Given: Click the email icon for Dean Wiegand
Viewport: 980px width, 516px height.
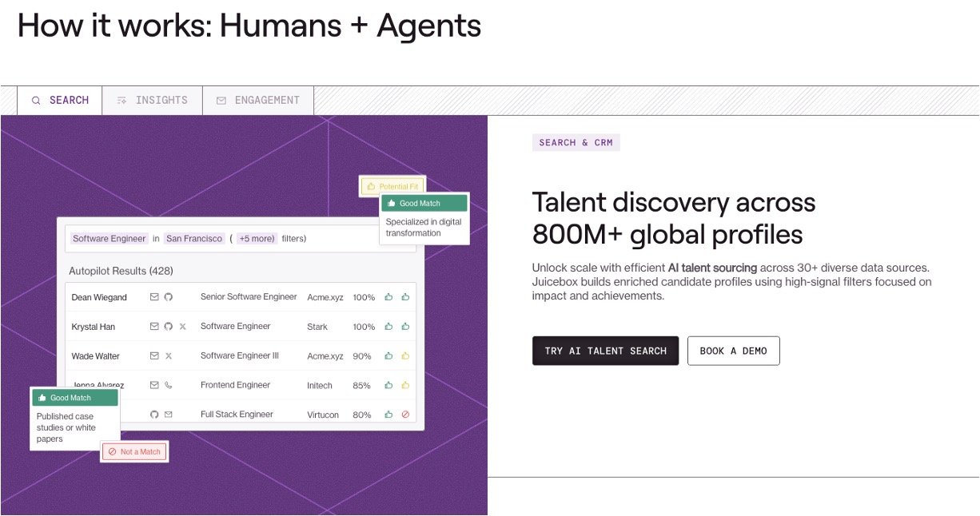Looking at the screenshot, I should [154, 297].
